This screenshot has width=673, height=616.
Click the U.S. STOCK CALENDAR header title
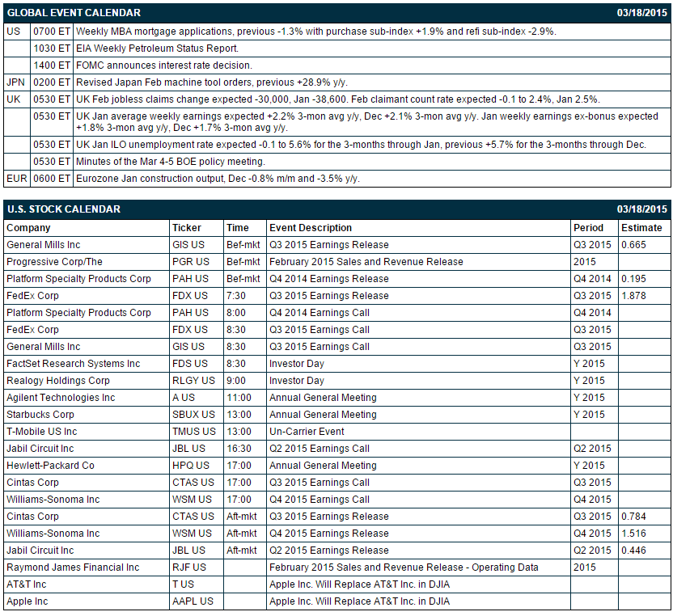(64, 209)
